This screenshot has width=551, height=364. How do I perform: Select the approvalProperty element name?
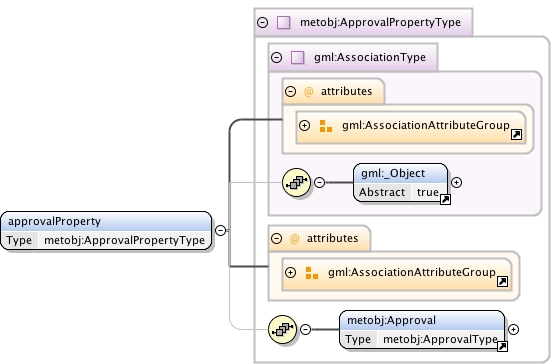[54, 221]
